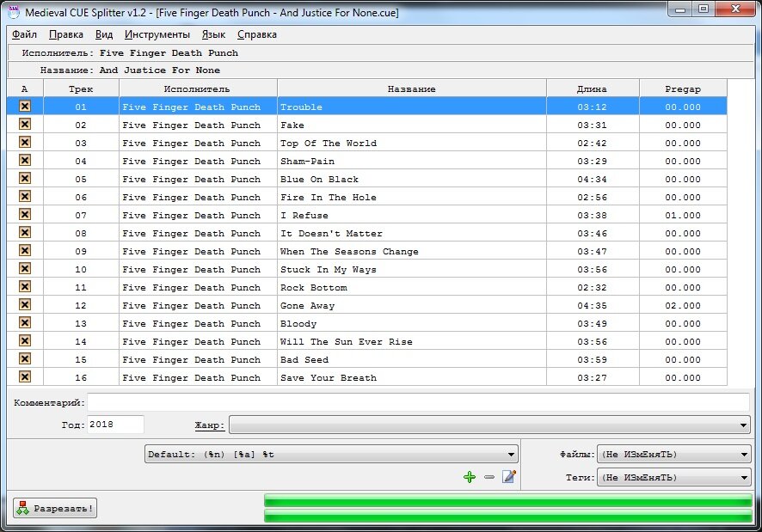Toggle checkbox for track Bad Seed
This screenshot has width=762, height=532.
pyautogui.click(x=25, y=358)
